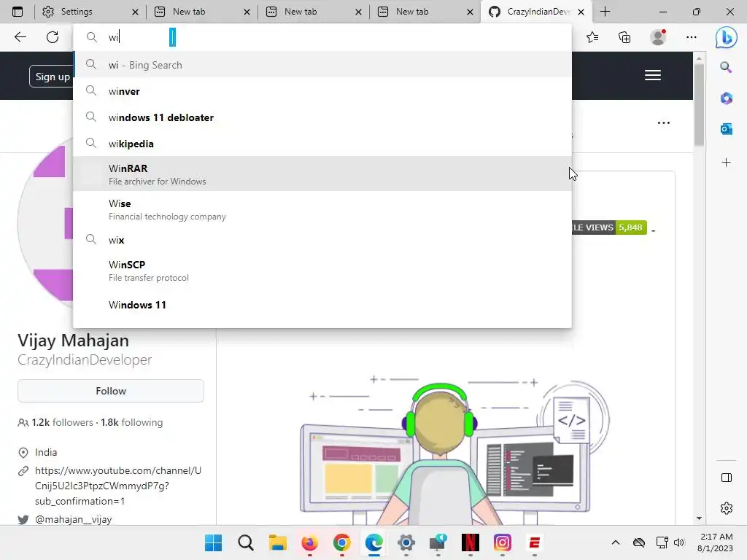This screenshot has height=560, width=747.
Task: Open the Collections icon
Action: [624, 37]
